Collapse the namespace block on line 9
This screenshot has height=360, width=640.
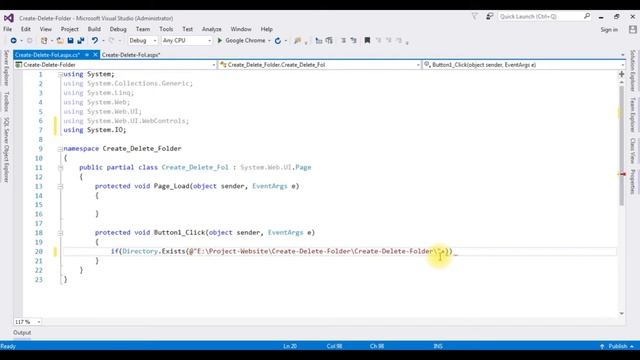pyautogui.click(x=60, y=149)
